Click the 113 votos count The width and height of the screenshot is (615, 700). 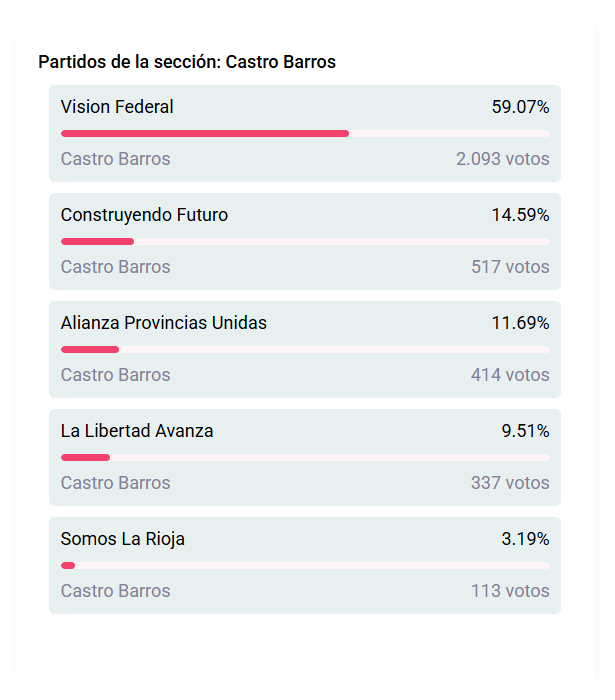[510, 591]
